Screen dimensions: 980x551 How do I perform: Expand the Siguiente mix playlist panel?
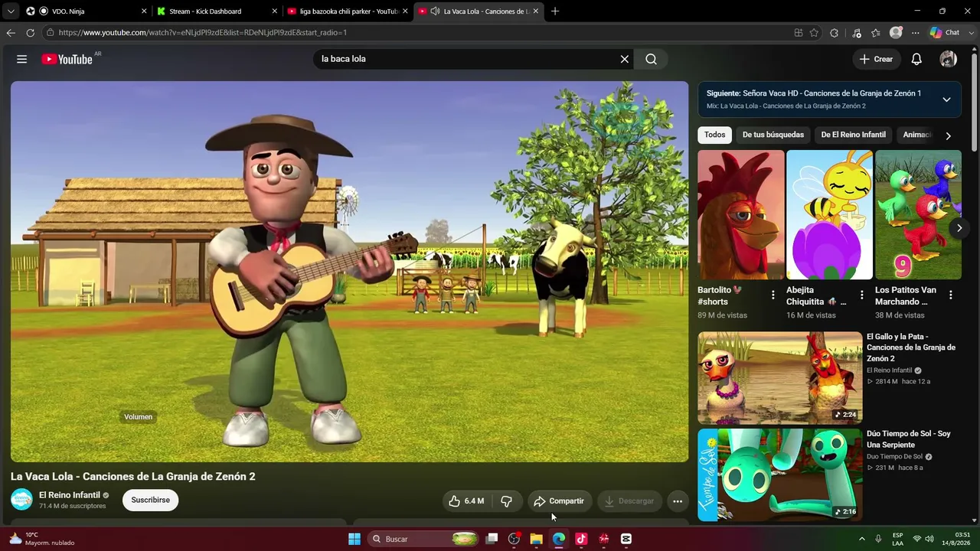pos(946,99)
